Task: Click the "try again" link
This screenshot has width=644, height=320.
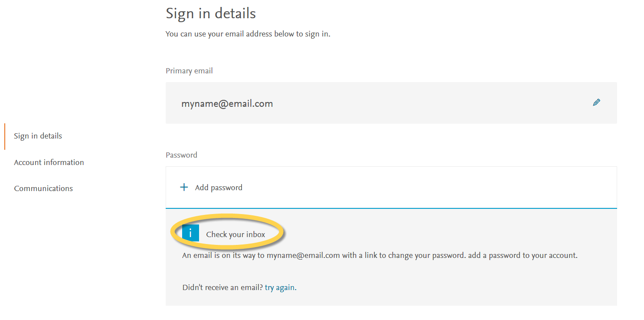Action: (x=280, y=287)
